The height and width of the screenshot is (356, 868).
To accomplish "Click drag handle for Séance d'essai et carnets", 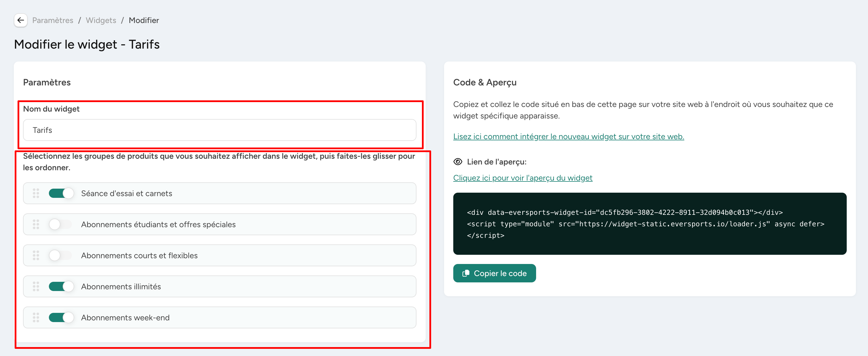I will pyautogui.click(x=36, y=193).
